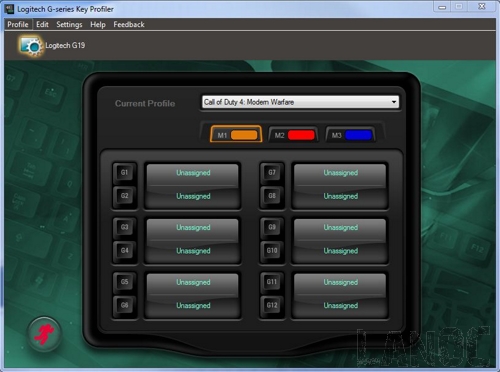Open the Feedback menu
This screenshot has height=372, width=500.
[129, 24]
